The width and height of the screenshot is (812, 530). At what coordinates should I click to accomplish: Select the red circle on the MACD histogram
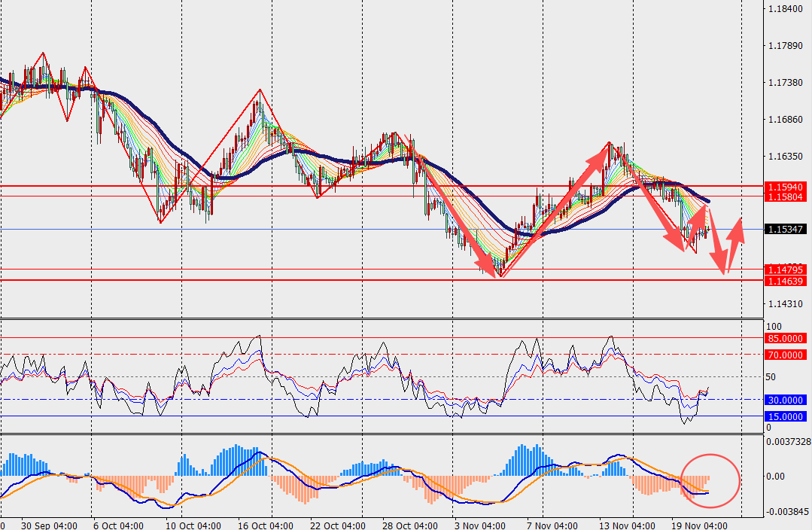tap(710, 480)
